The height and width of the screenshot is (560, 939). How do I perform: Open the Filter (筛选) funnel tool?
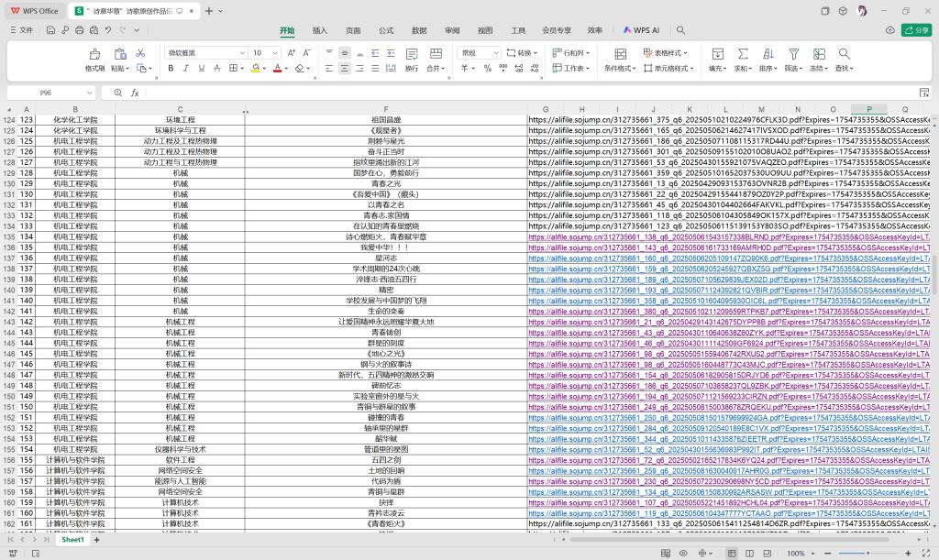793,54
